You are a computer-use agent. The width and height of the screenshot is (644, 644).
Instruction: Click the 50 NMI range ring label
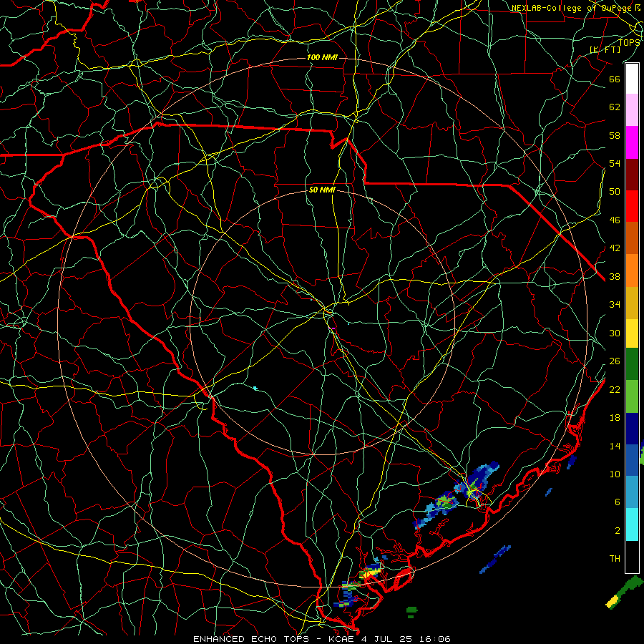322,190
